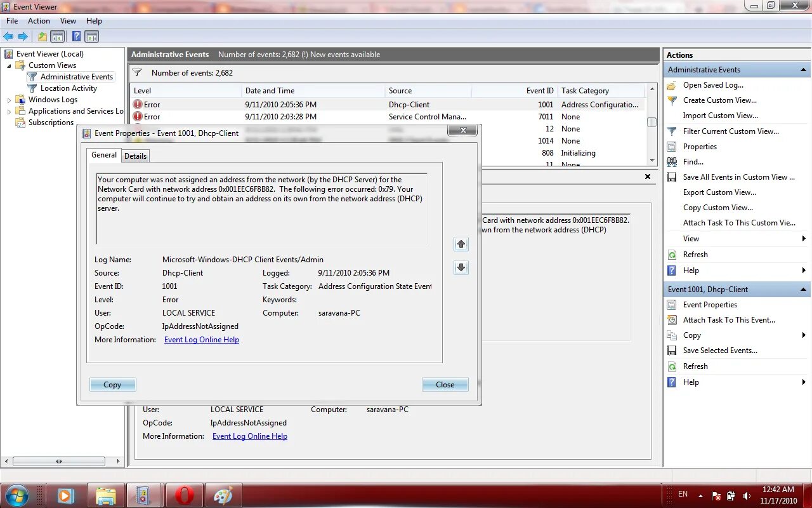Open Windows Media Player from taskbar
This screenshot has width=812, height=508.
(65, 495)
